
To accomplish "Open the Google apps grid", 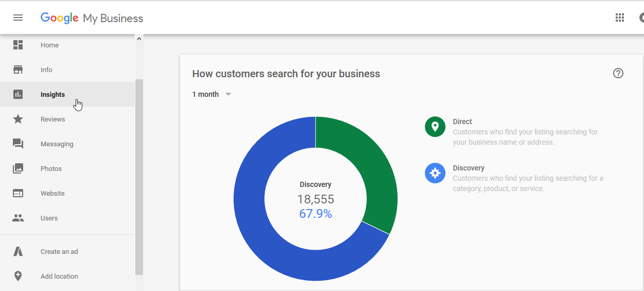I will pos(620,18).
